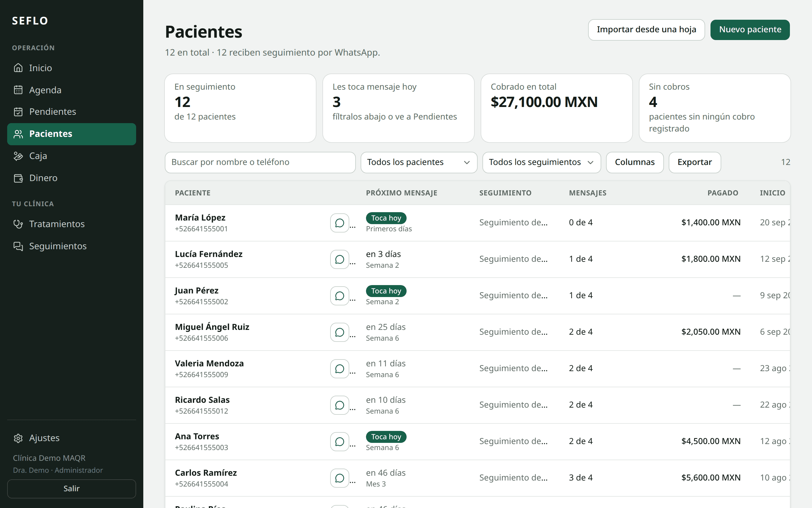
Task: Open message icon for Lucía Fernández
Action: coord(339,259)
